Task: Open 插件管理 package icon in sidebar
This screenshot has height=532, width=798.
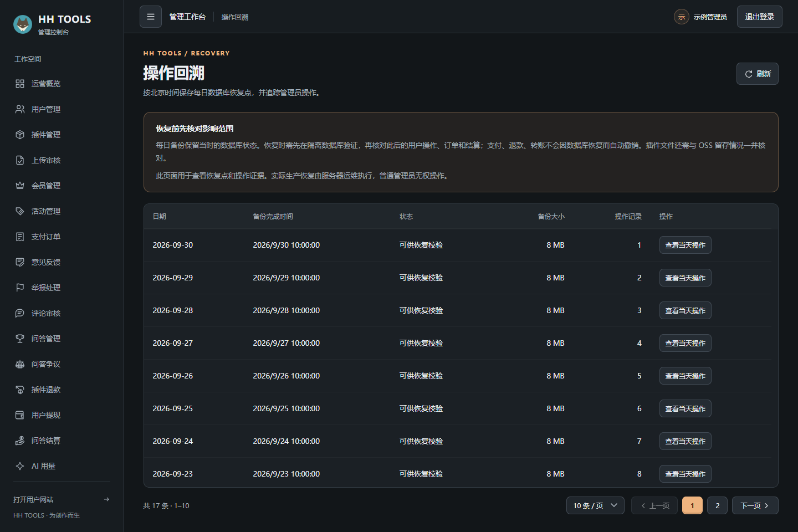Action: click(20, 135)
